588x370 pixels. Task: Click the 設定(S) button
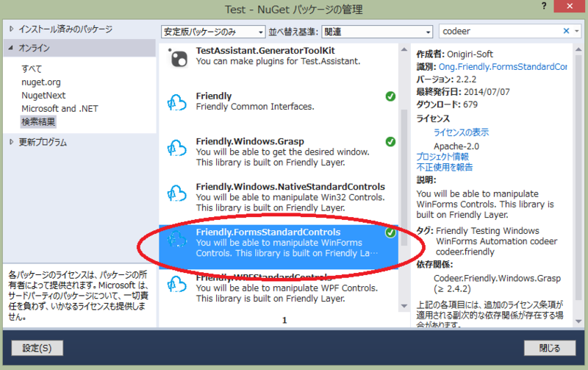37,348
